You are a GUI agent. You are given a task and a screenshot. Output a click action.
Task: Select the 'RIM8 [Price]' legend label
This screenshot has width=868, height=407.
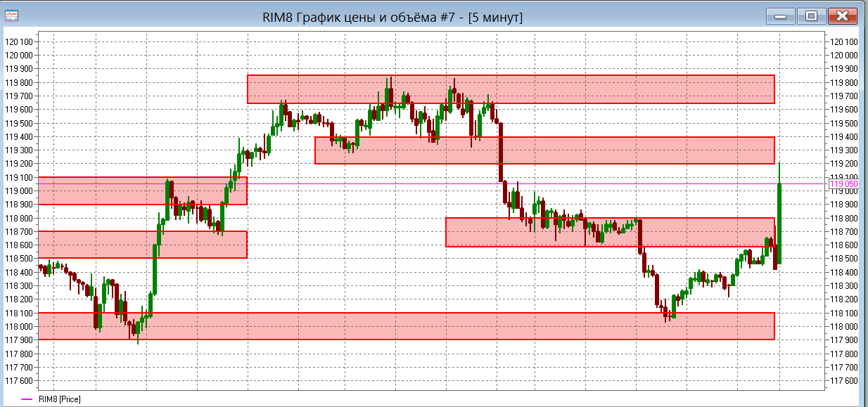[x=60, y=399]
